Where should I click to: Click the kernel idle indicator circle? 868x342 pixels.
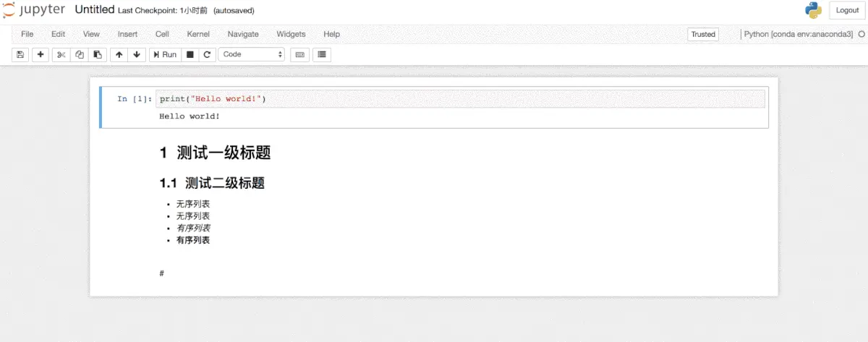pyautogui.click(x=861, y=34)
